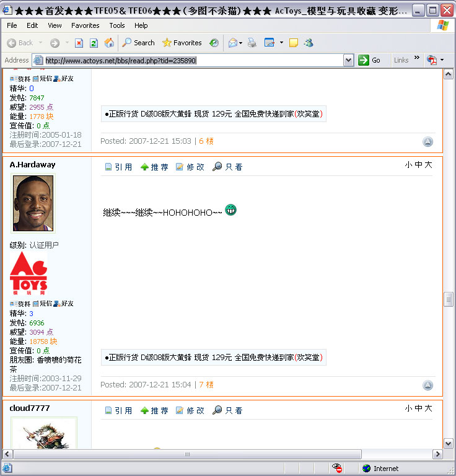Screen dimensions: 456x476
Task: Open the Favorites star toolbar button
Action: pyautogui.click(x=182, y=43)
